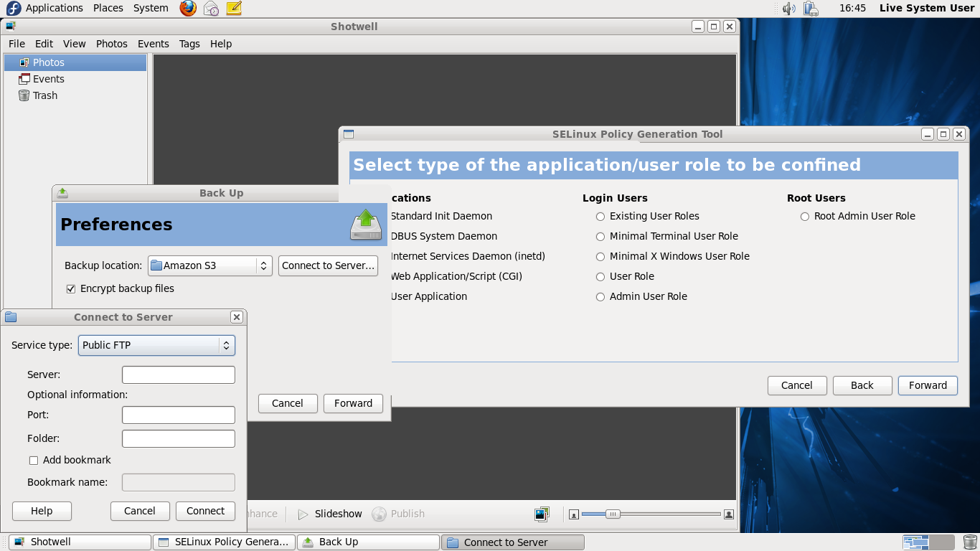The height and width of the screenshot is (551, 980).
Task: Cancel the Back Up preferences dialog
Action: coord(288,403)
